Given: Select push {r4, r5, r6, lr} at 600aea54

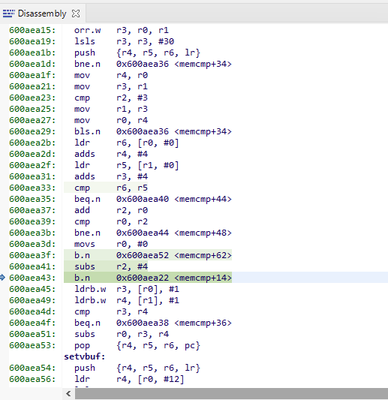Looking at the screenshot, I should 137,368.
